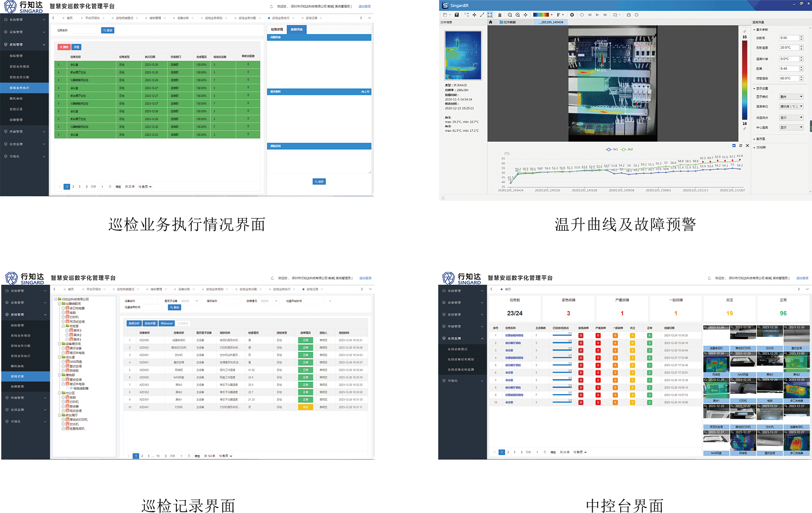Select the spot measurement tool in SingardIR
Screen dimensions: 812x513
coord(474,15)
